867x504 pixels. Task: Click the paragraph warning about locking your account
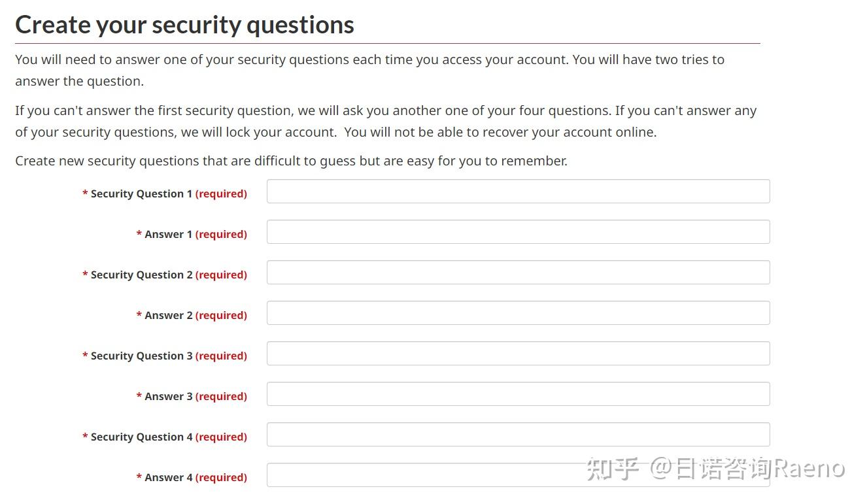pyautogui.click(x=385, y=121)
